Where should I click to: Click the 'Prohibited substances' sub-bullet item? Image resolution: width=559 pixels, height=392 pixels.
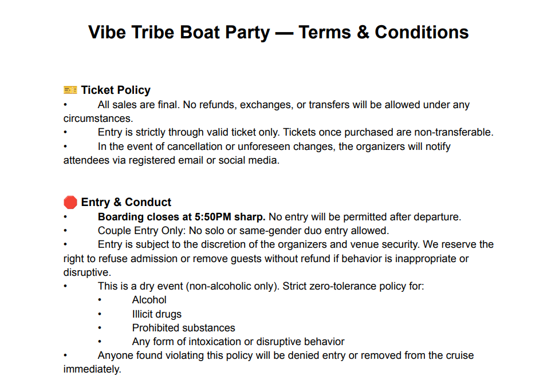click(184, 328)
